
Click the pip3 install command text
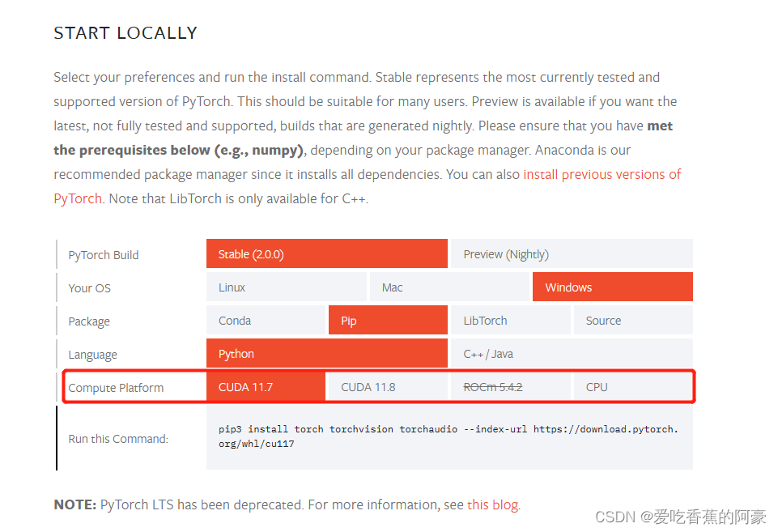tap(448, 436)
